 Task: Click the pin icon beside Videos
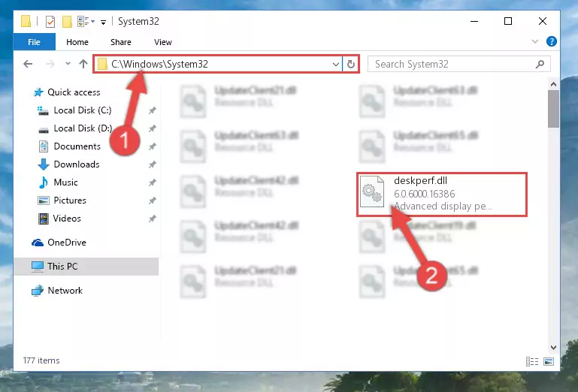pyautogui.click(x=153, y=219)
